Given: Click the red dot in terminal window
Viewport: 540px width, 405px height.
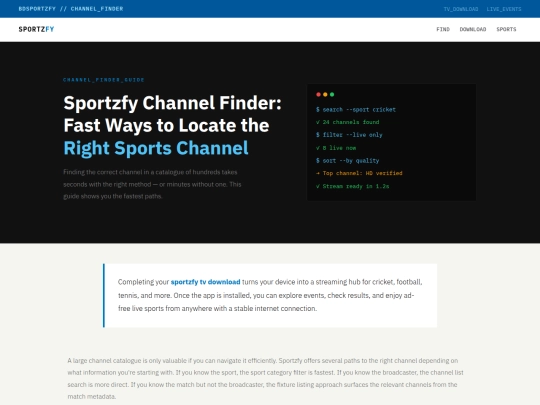Looking at the screenshot, I should [x=319, y=94].
